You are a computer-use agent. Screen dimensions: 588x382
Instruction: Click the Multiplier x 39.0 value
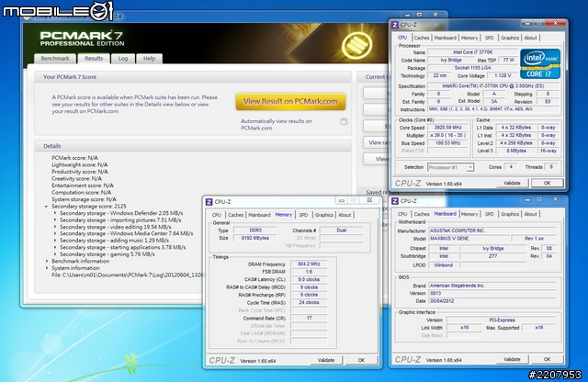447,136
